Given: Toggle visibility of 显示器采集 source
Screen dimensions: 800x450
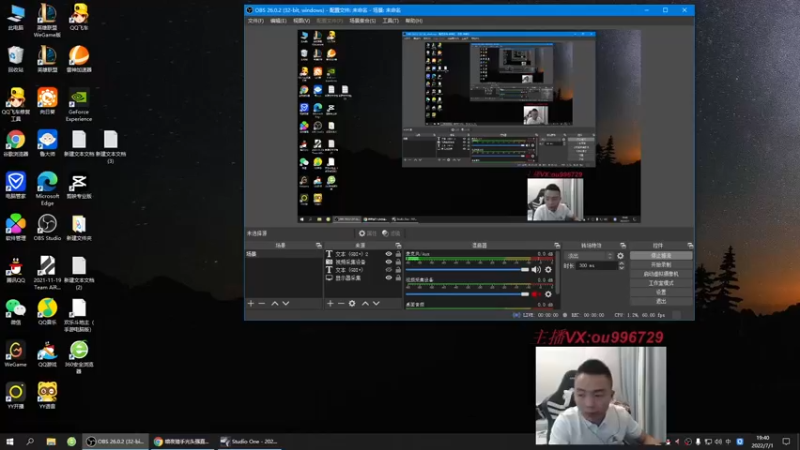Looking at the screenshot, I should (389, 278).
